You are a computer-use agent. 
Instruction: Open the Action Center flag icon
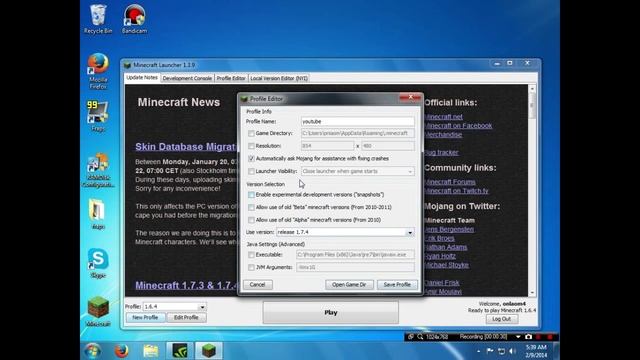[490, 351]
